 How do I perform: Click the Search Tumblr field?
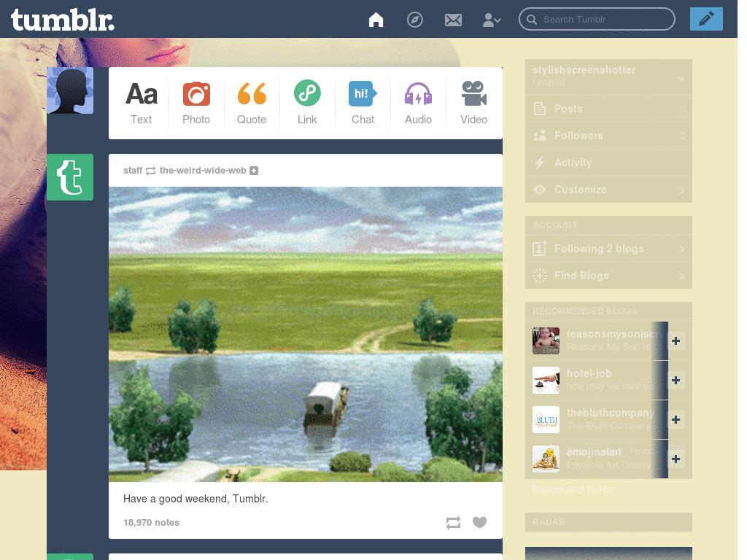point(597,19)
